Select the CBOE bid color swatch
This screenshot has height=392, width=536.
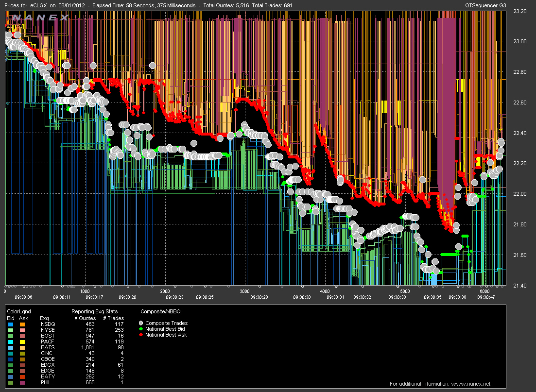click(x=11, y=359)
